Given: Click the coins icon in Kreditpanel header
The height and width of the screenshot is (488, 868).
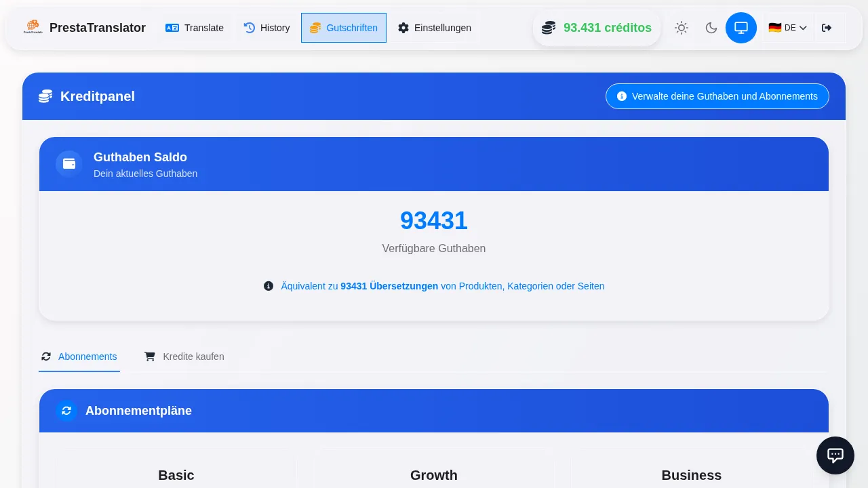Looking at the screenshot, I should (x=45, y=96).
